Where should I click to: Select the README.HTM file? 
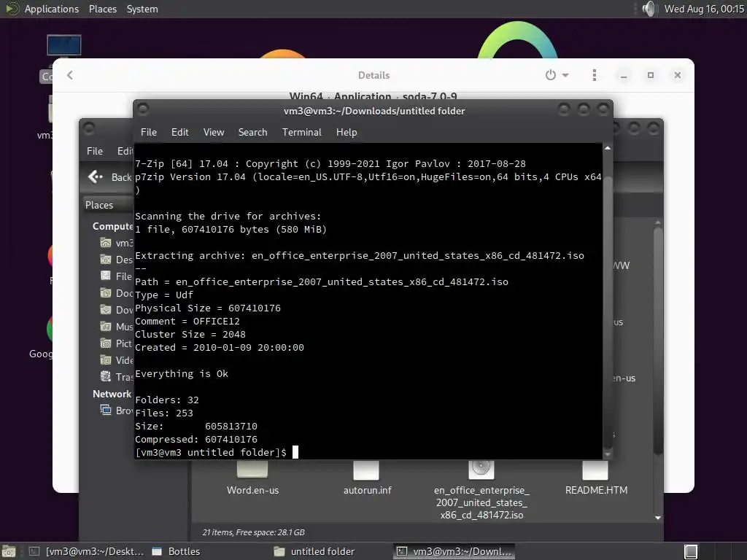596,478
